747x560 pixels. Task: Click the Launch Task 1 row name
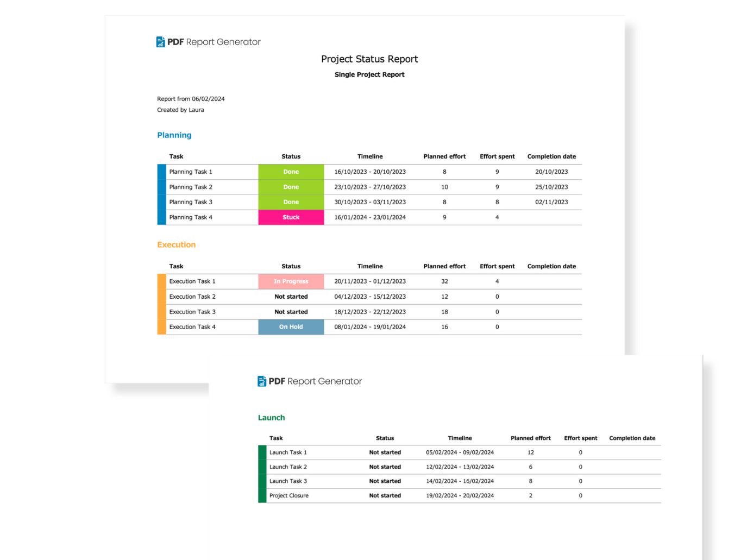click(288, 452)
